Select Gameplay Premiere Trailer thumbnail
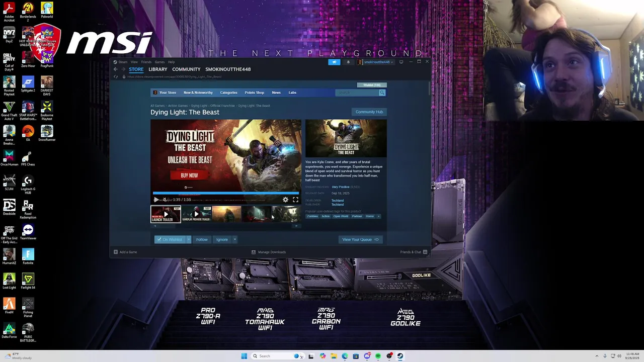 (196, 214)
